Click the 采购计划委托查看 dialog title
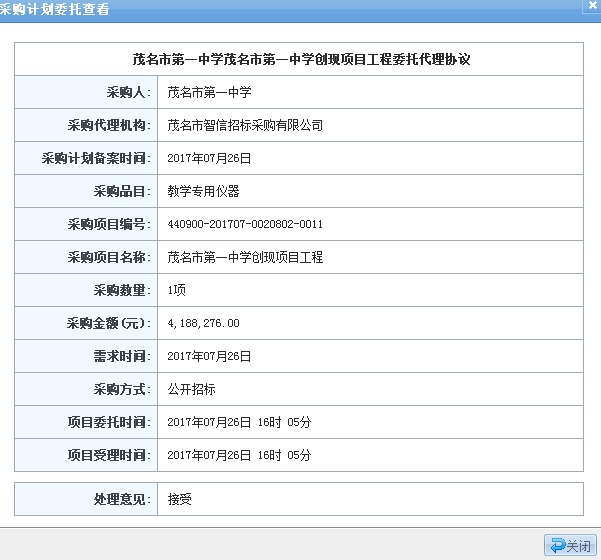The width and height of the screenshot is (601, 560). coord(56,9)
